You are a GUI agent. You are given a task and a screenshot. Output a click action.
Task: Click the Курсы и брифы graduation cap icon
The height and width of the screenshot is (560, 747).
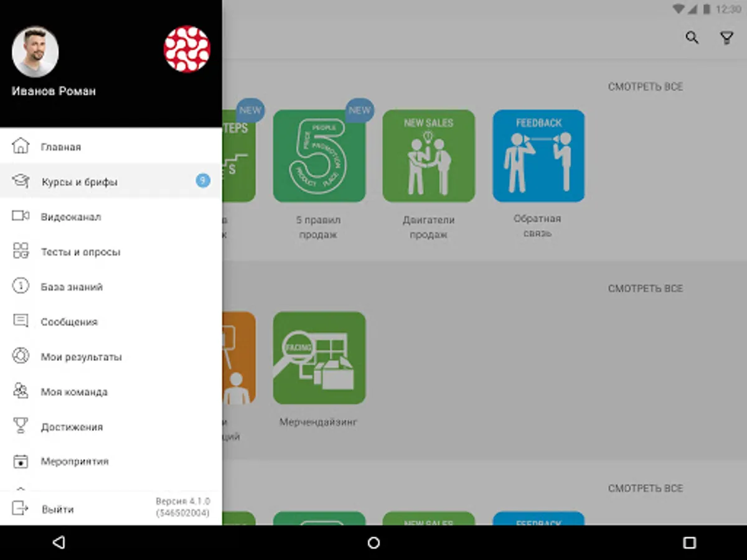coord(21,181)
